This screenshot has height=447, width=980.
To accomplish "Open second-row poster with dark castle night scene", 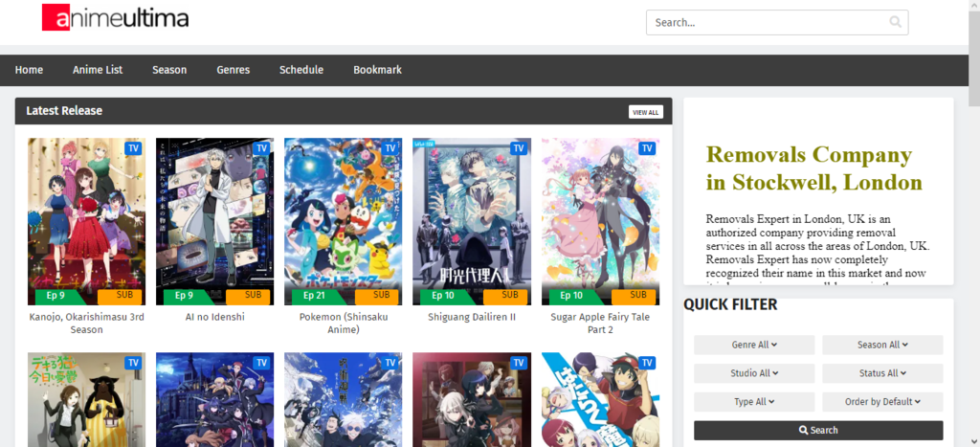I will (x=214, y=399).
